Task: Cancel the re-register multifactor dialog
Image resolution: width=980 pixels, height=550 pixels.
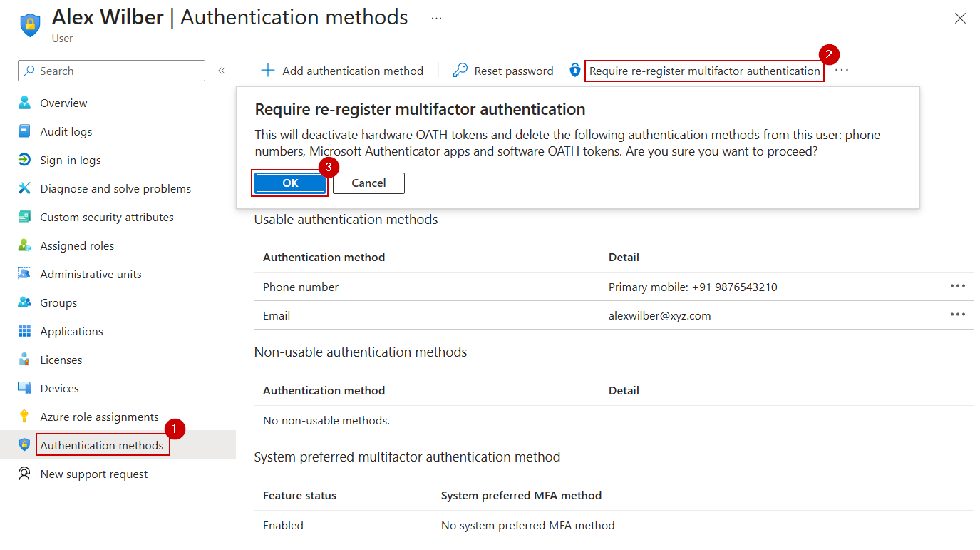Action: coord(368,183)
